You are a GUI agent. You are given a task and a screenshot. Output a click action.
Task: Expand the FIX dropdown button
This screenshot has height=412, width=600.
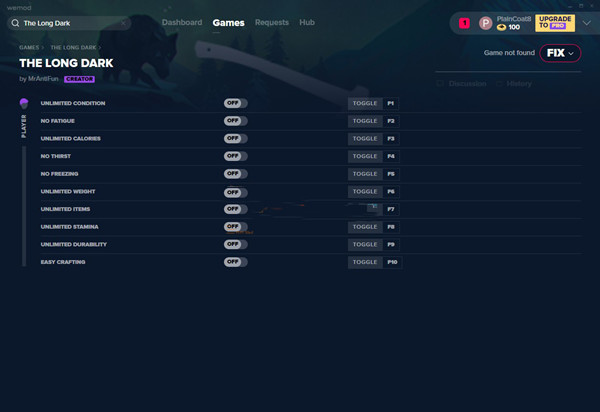click(560, 53)
